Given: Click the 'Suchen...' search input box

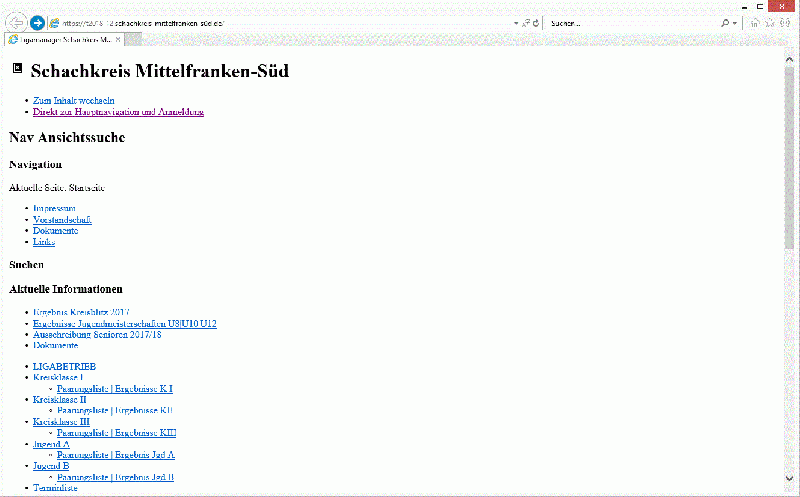Looking at the screenshot, I should [630, 22].
